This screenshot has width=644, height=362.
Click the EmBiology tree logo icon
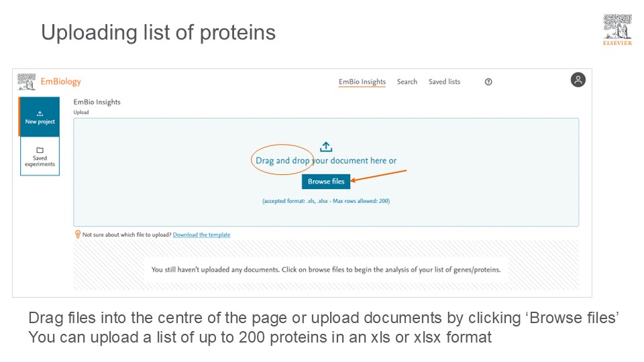[26, 82]
